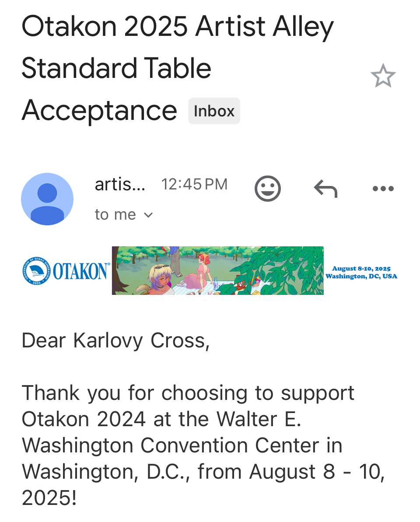Tap the 12:45 PM timestamp
Image resolution: width=420 pixels, height=522 pixels.
coord(194,185)
